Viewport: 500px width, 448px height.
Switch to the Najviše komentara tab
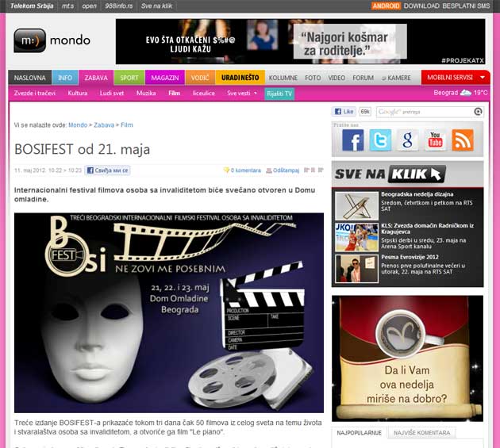pos(421,433)
